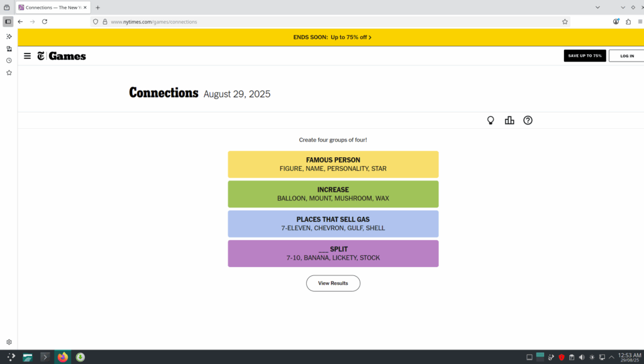Adjust volume via the speaker tray icon

(582, 357)
